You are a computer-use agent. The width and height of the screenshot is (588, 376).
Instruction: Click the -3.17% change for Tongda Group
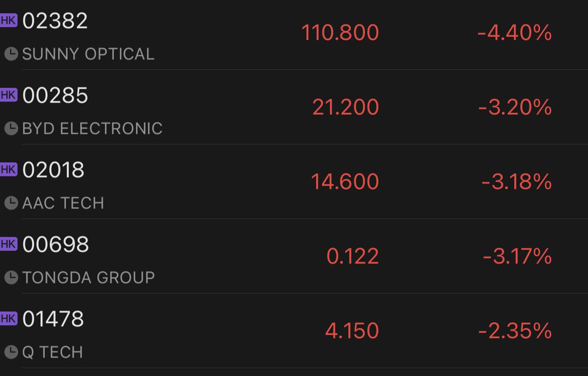tap(517, 256)
